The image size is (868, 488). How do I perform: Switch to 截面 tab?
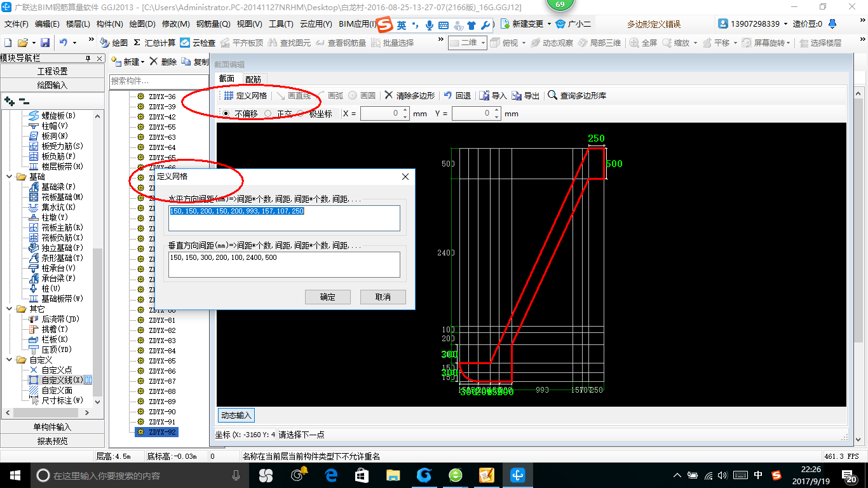click(x=227, y=79)
